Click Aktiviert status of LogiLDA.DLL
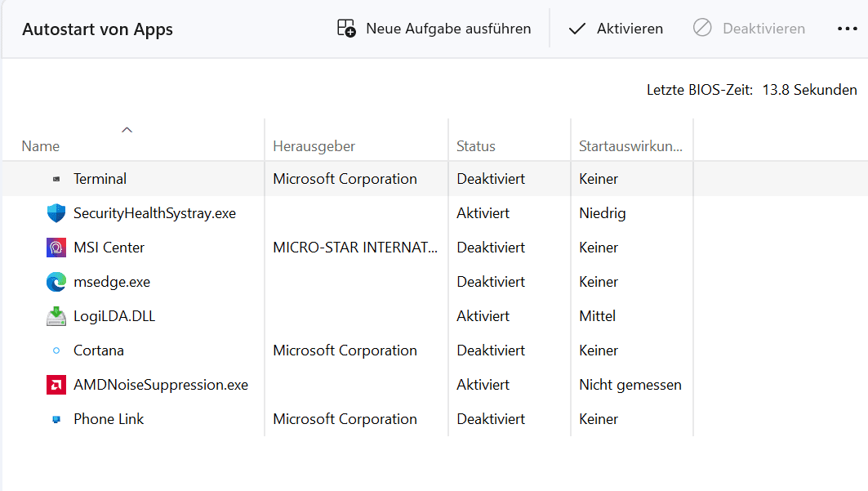 click(483, 316)
